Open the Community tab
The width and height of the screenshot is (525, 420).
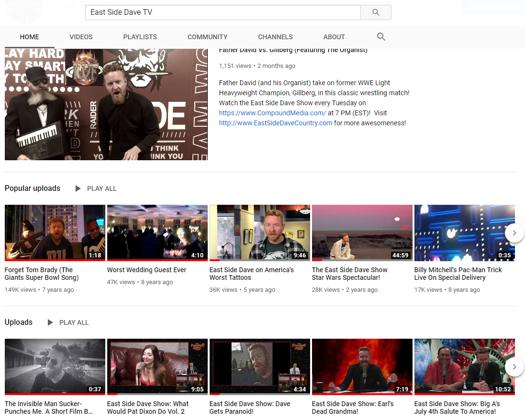click(x=207, y=37)
